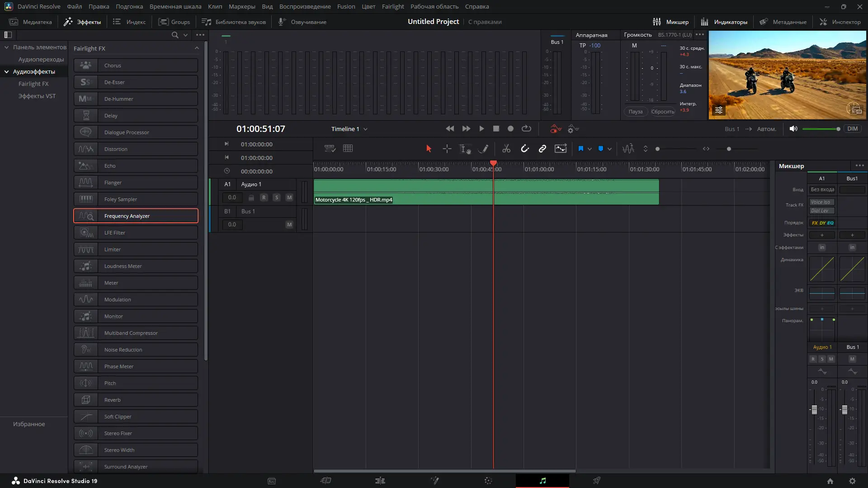Open the Fairlight page music note icon

pyautogui.click(x=542, y=481)
